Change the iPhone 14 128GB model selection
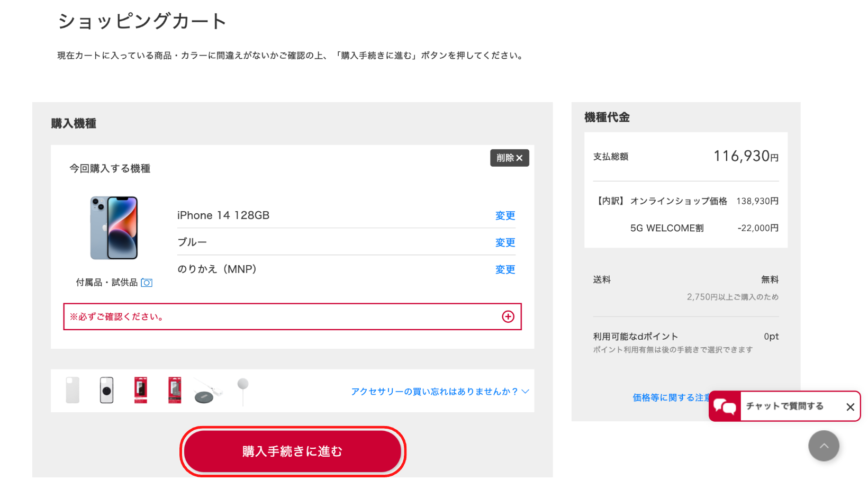Screen dimensions: 868x489 point(505,215)
